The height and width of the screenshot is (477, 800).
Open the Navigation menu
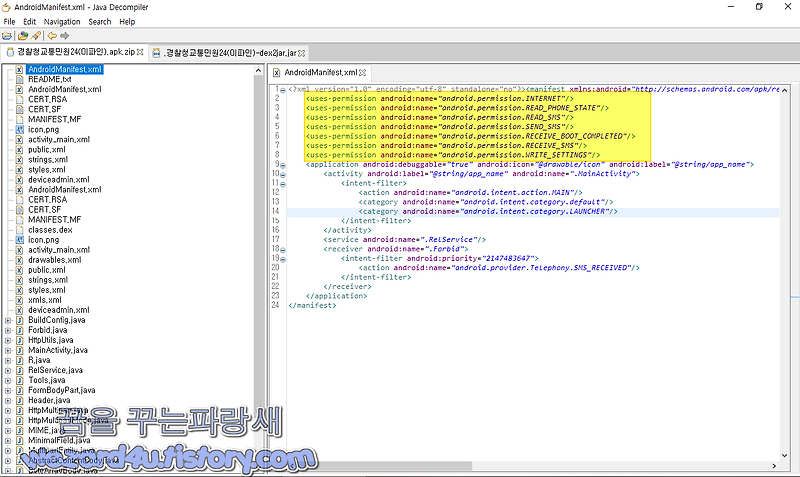[x=62, y=22]
